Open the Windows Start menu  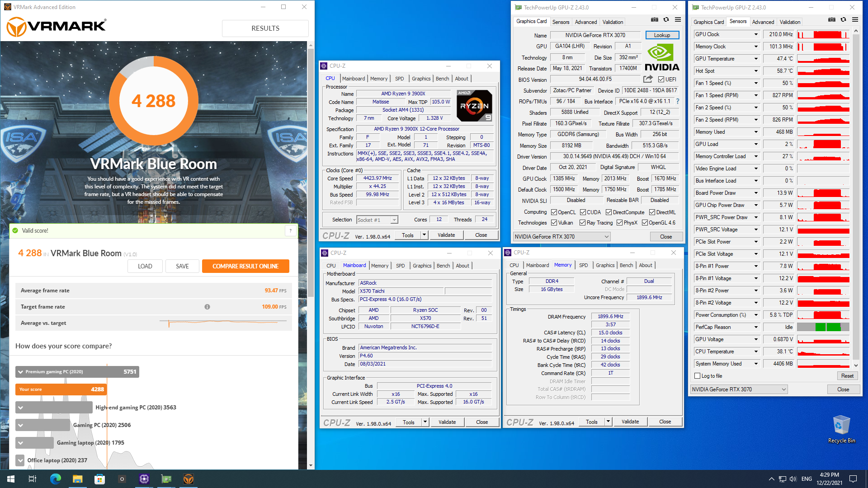pyautogui.click(x=11, y=479)
